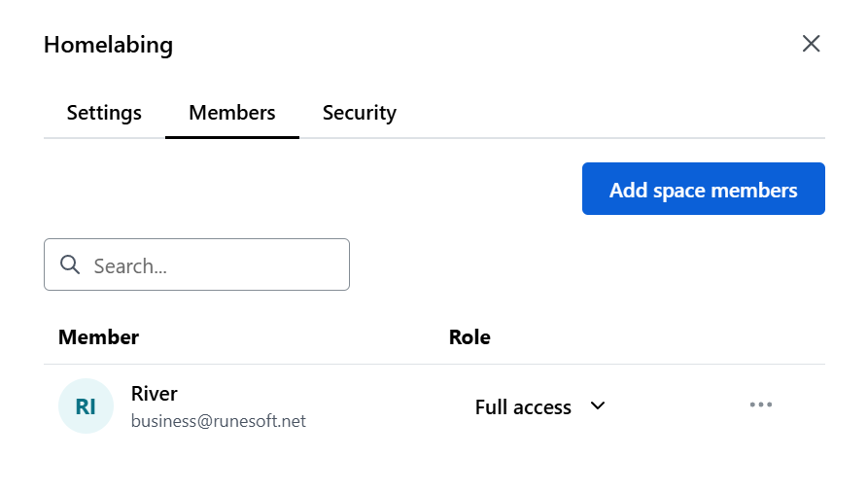Click the Role column header
The image size is (868, 493).
(469, 337)
